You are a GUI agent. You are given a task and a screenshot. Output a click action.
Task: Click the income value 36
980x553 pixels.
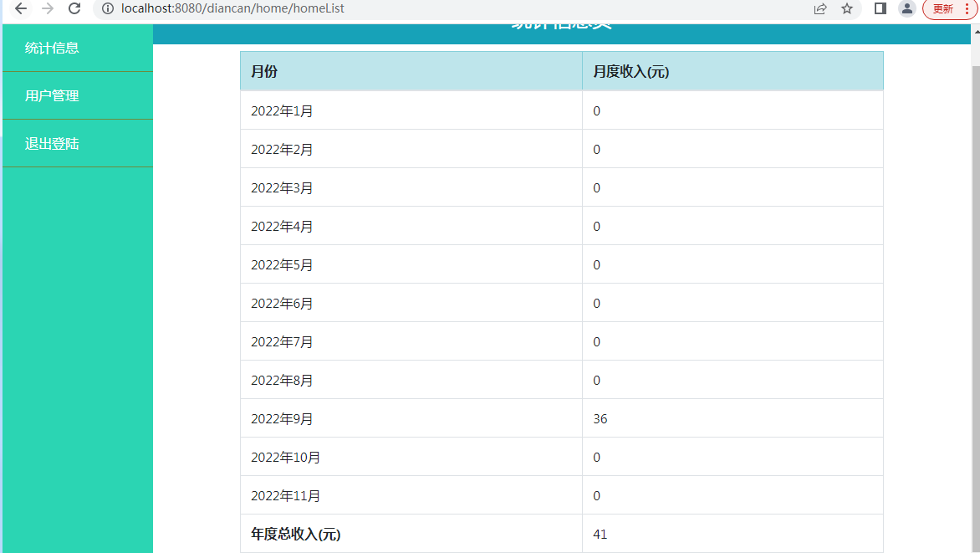[x=600, y=418]
